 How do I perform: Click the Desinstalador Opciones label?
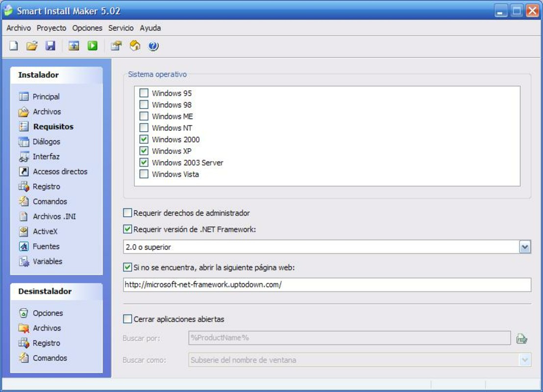click(x=48, y=313)
